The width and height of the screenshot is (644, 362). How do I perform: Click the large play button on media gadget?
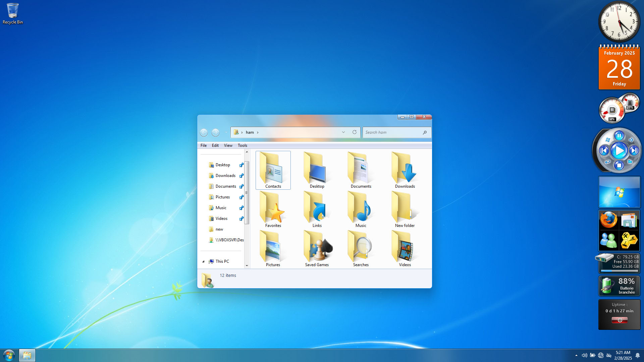(x=619, y=151)
